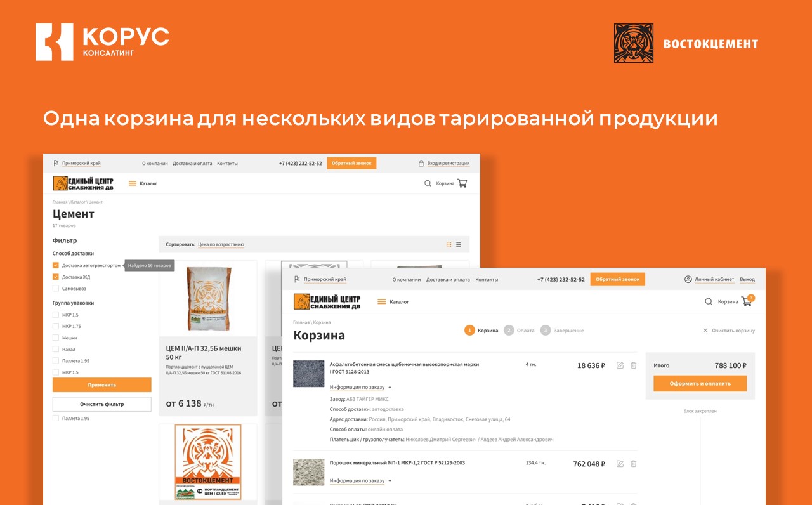Uncheck Доставка автотранспортом filter
Viewport: 812px width, 505px height.
56,265
